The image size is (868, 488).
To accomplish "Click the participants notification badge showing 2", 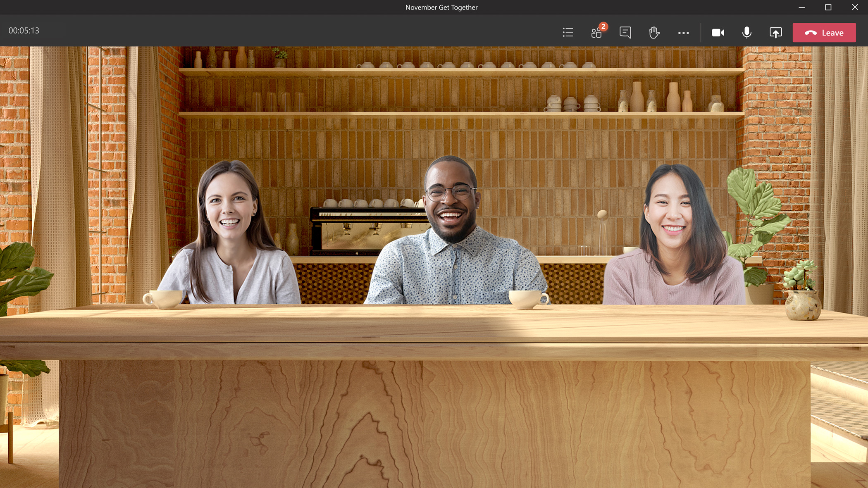I will coord(603,26).
